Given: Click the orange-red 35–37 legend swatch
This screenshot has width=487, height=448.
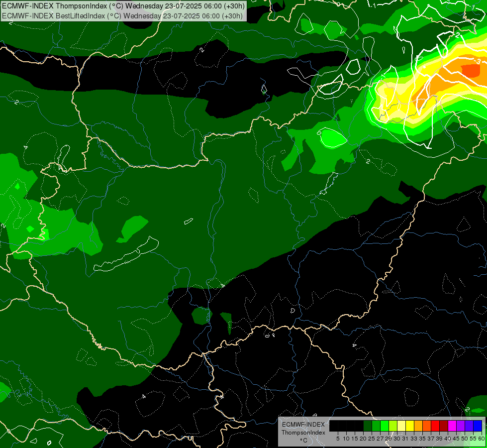Looking at the screenshot, I should coord(427,426).
